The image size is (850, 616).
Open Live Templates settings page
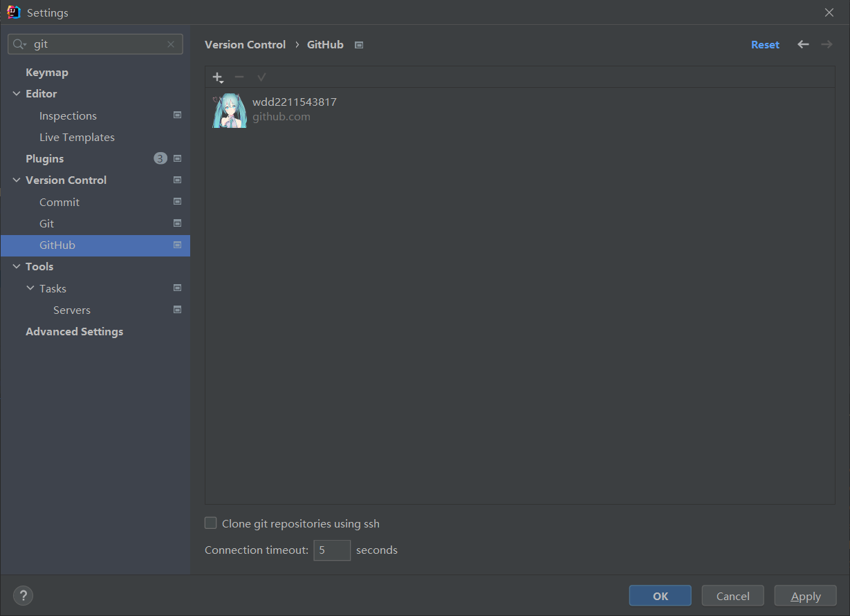[x=77, y=137]
